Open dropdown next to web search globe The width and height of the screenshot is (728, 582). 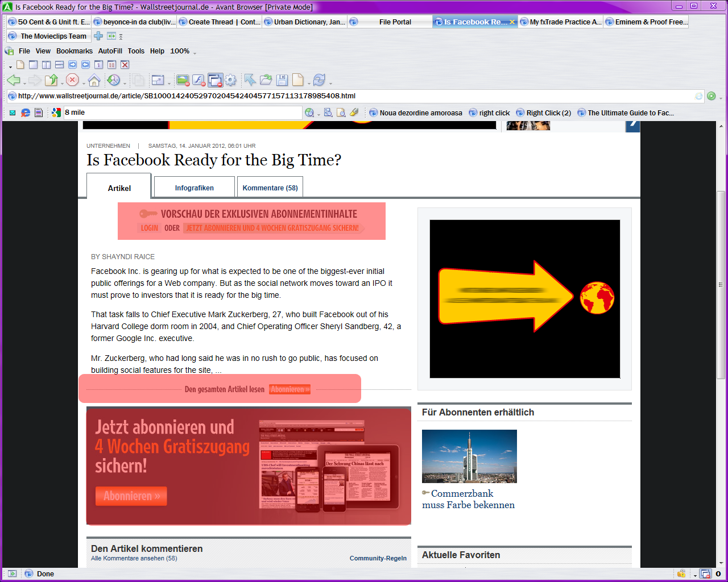click(319, 114)
